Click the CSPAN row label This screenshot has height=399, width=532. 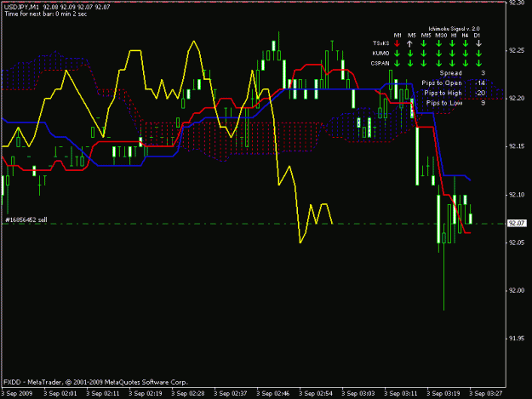(380, 63)
